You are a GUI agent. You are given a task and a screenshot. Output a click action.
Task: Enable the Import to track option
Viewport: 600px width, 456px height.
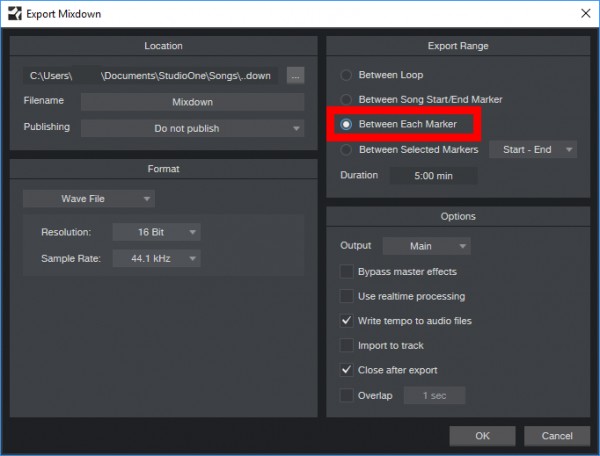(347, 346)
